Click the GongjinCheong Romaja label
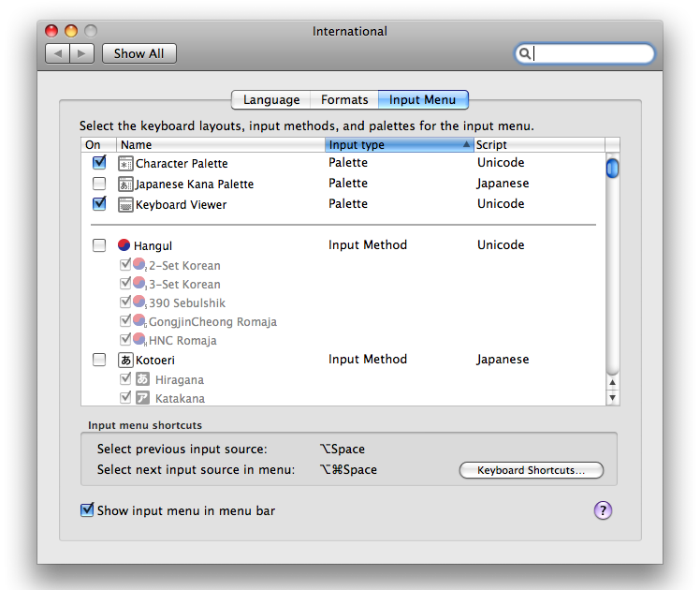The width and height of the screenshot is (700, 590). [212, 321]
